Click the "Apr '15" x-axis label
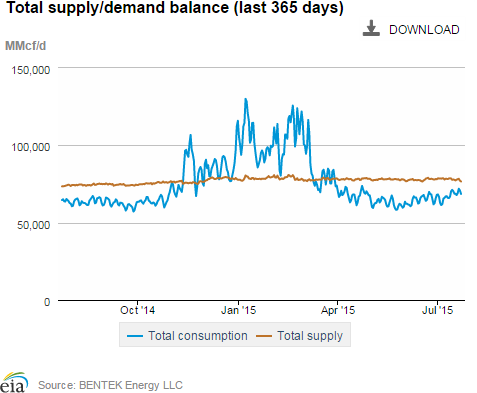The height and width of the screenshot is (393, 477). (x=338, y=310)
